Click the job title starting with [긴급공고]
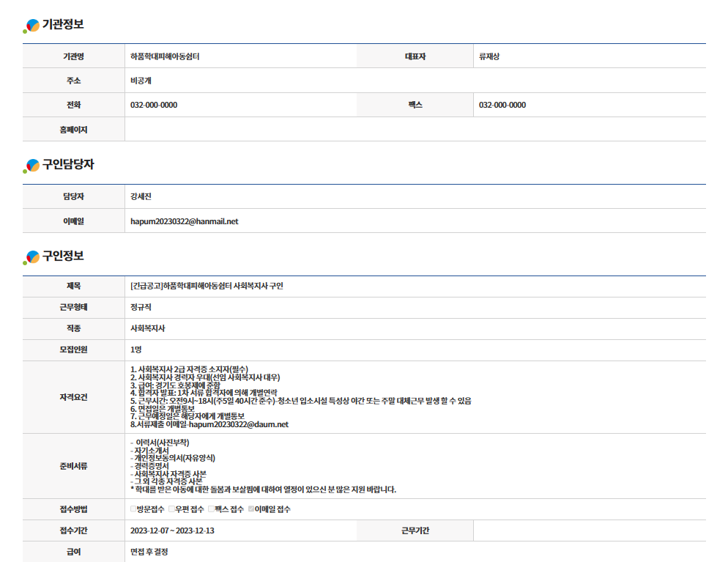This screenshot has height=562, width=728. (x=207, y=286)
